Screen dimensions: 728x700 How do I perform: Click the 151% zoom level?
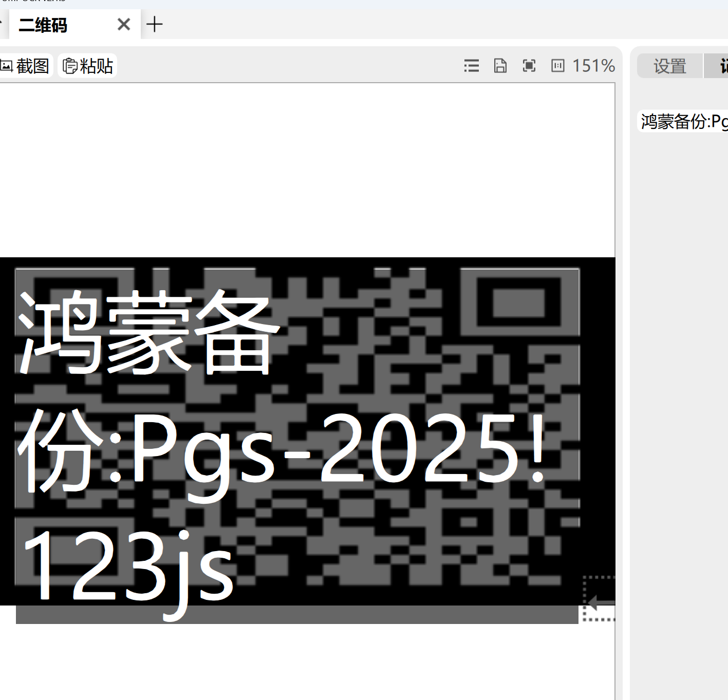(594, 66)
